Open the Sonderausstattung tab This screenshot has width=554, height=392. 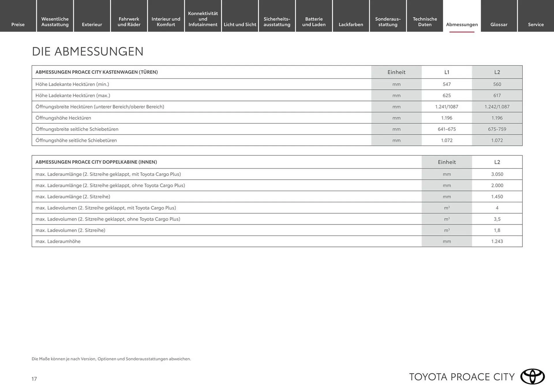tap(388, 22)
